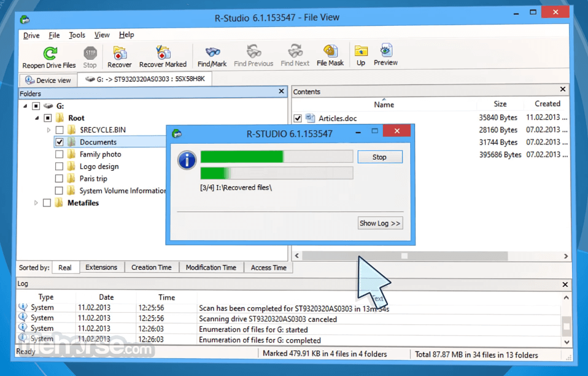588x376 pixels.
Task: Expand the $RECYCLE.BIN folder node
Action: [48, 130]
